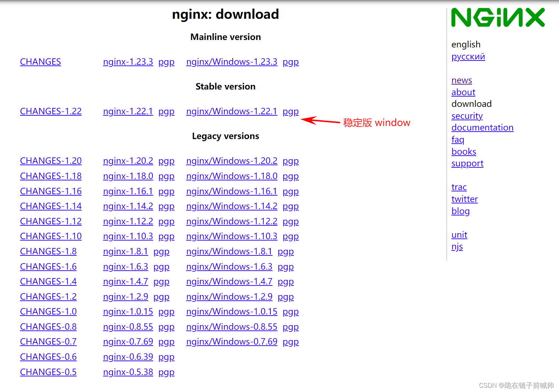Download nginx-1.12.2

click(128, 221)
